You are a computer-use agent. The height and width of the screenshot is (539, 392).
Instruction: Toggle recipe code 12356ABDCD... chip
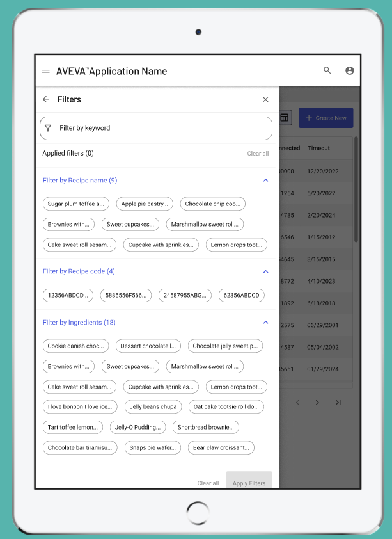(68, 295)
